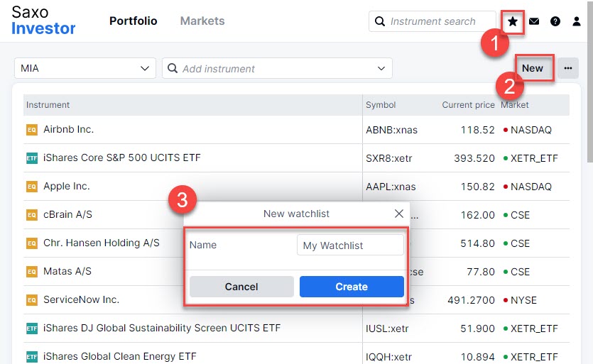Switch to the Markets tab
Screen dimensions: 593x364
(202, 21)
